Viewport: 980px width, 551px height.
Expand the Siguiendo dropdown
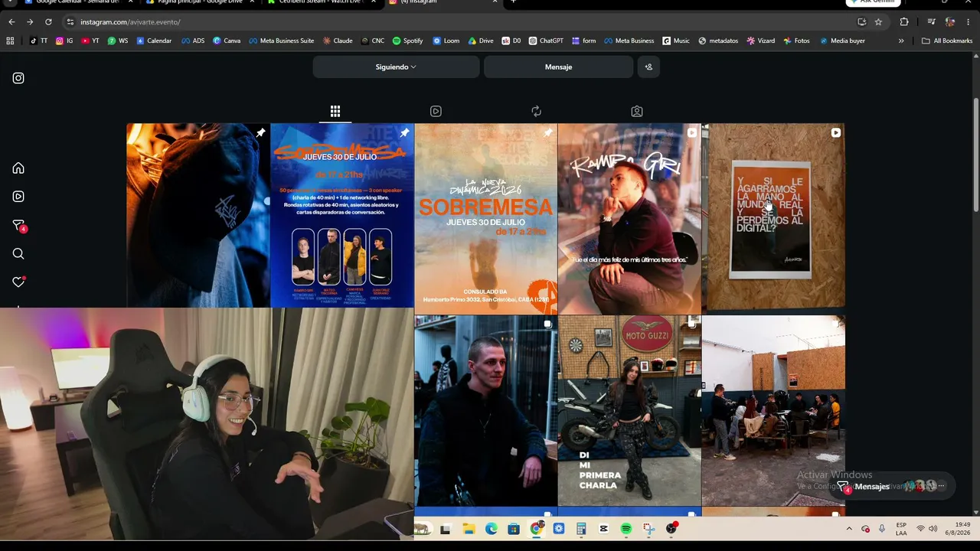point(396,67)
